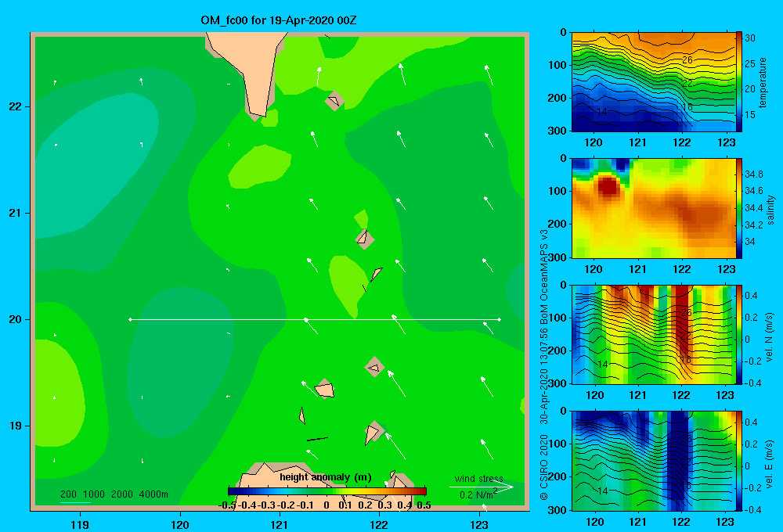
Task: Open the temperature section panel
Action: click(x=653, y=82)
